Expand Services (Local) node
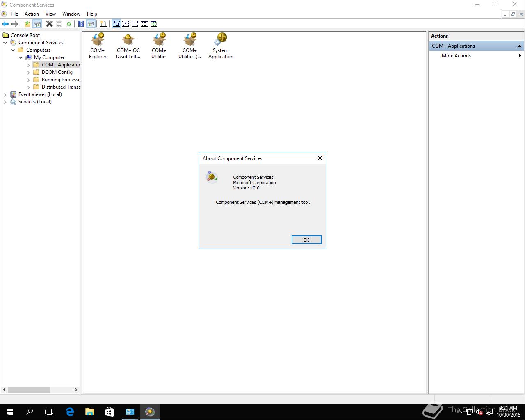The height and width of the screenshot is (420, 525). (x=5, y=102)
